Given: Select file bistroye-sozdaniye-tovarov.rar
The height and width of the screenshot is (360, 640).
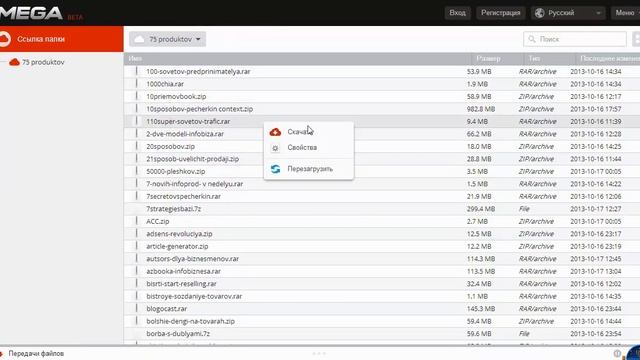Looking at the screenshot, I should 194,296.
